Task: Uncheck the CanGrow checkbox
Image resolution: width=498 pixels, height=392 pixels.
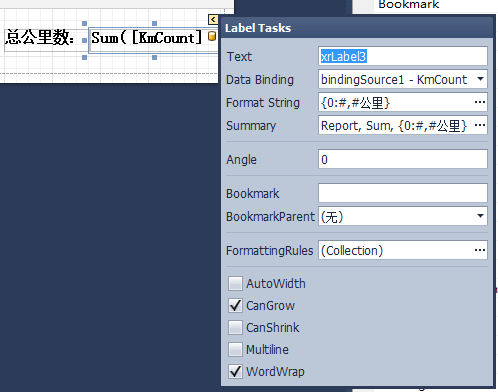Action: click(235, 305)
